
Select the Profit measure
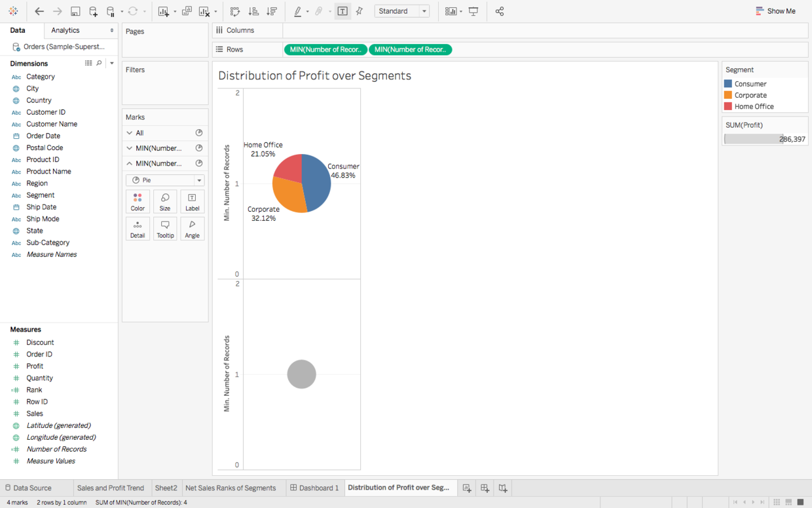click(35, 366)
